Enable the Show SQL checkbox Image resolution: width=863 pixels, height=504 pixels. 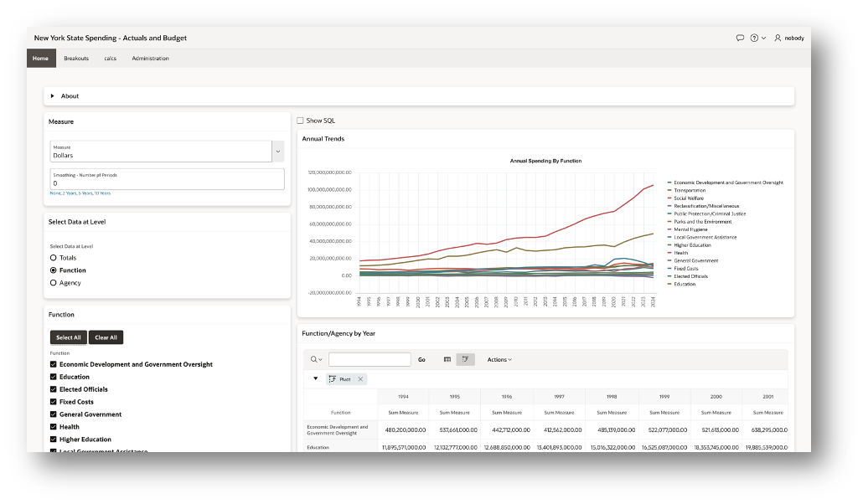click(301, 121)
